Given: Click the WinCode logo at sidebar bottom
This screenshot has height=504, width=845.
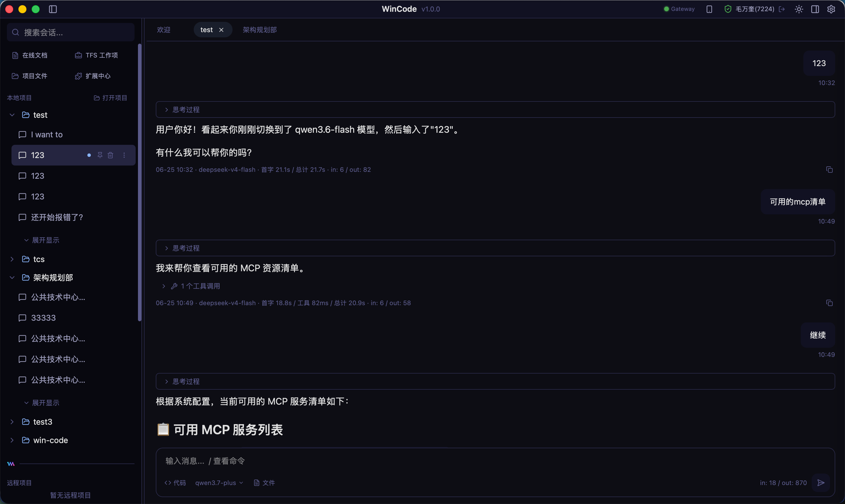Looking at the screenshot, I should point(11,463).
